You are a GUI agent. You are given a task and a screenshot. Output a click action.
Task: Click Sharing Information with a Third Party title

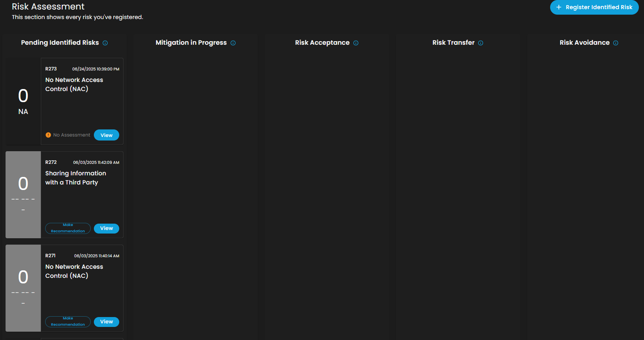pos(76,178)
